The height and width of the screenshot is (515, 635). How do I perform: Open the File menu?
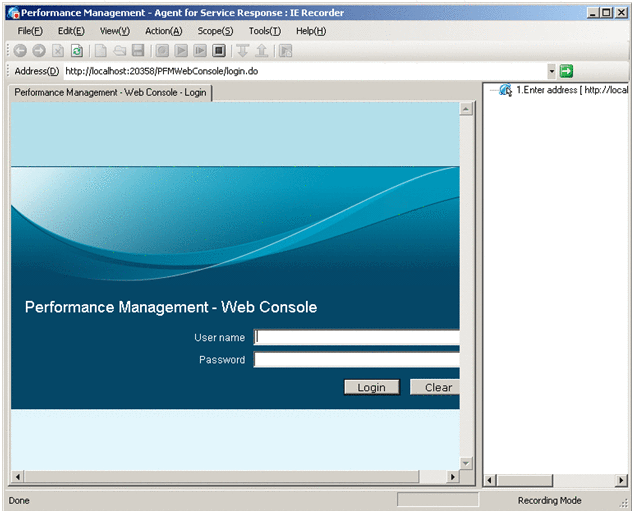tap(30, 31)
